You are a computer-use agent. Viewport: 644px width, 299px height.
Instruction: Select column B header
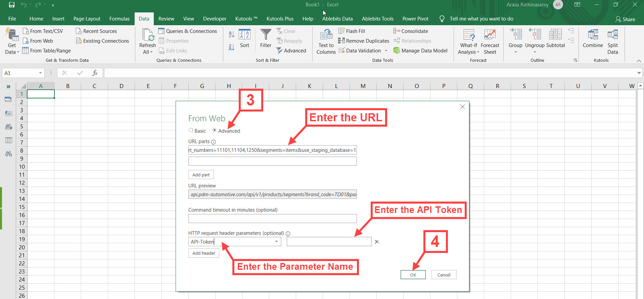coord(67,86)
